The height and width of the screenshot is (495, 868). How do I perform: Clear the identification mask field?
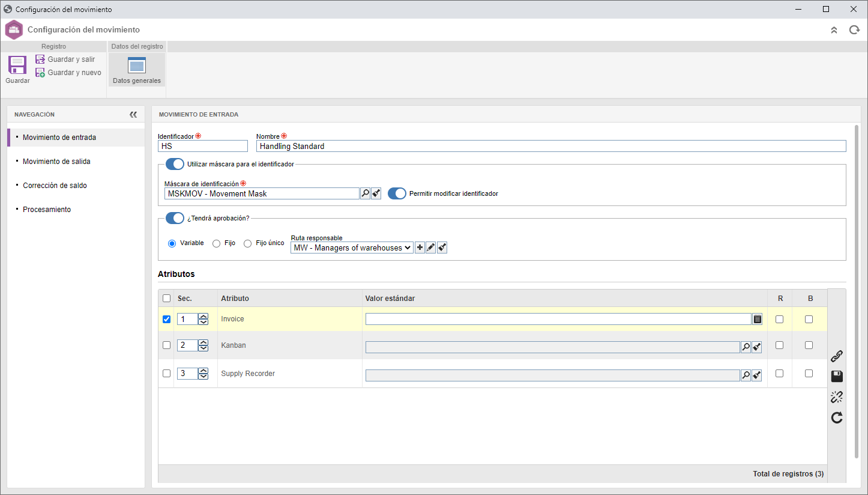click(x=376, y=193)
